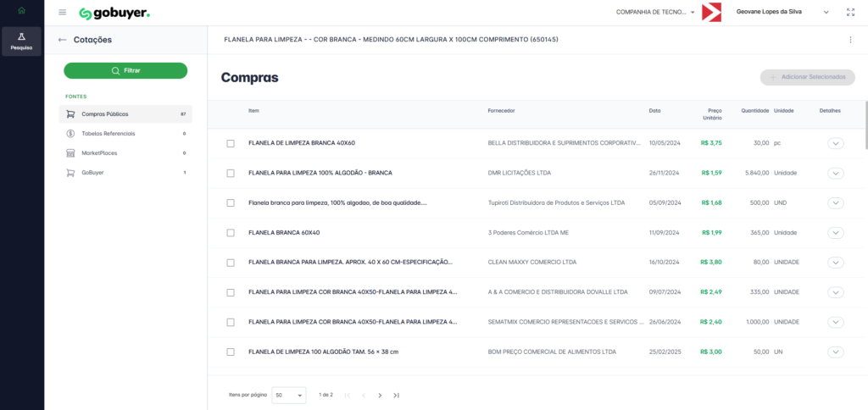Viewport: 868px width, 410px height.
Task: Open items per page dropdown
Action: coord(289,395)
